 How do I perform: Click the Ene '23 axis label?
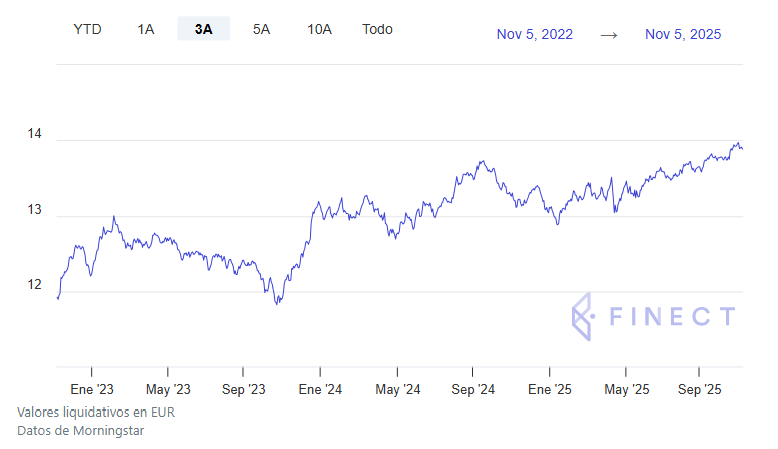91,388
